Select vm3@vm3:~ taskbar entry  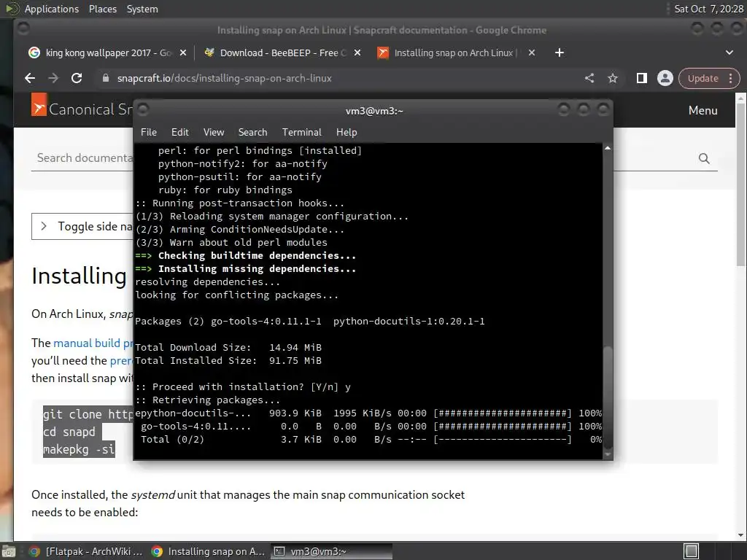[x=332, y=551]
